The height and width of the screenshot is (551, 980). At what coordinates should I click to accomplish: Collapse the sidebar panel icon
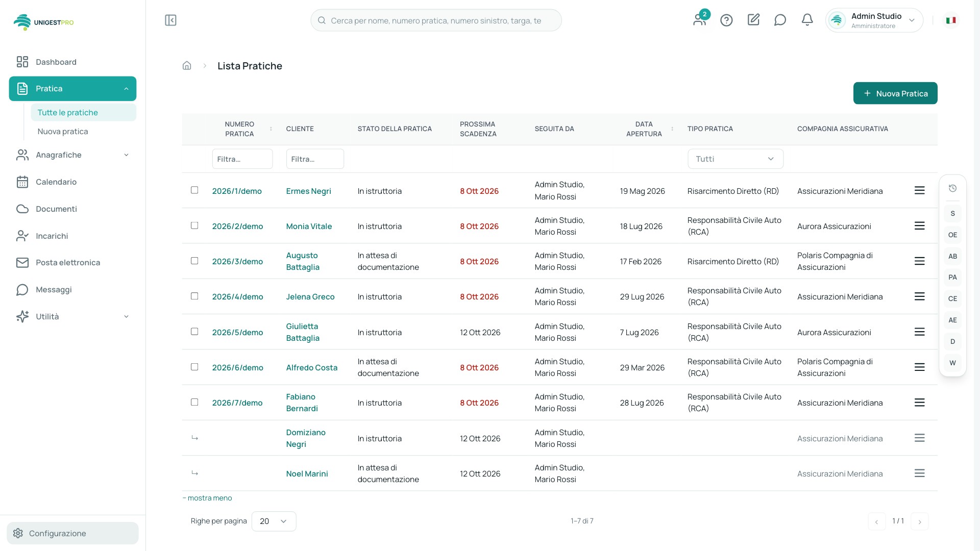(170, 20)
